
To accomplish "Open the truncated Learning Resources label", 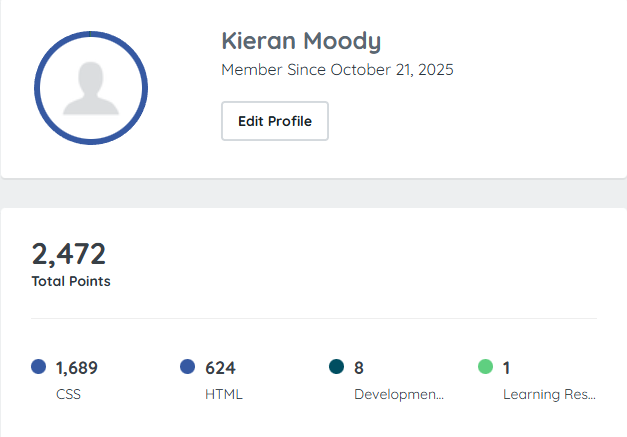I will point(549,394).
